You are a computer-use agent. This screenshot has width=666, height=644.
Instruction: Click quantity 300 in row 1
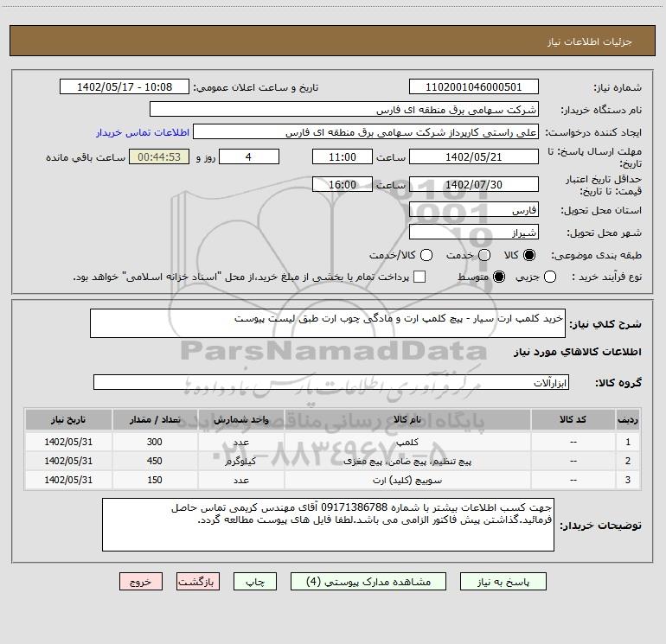click(155, 442)
